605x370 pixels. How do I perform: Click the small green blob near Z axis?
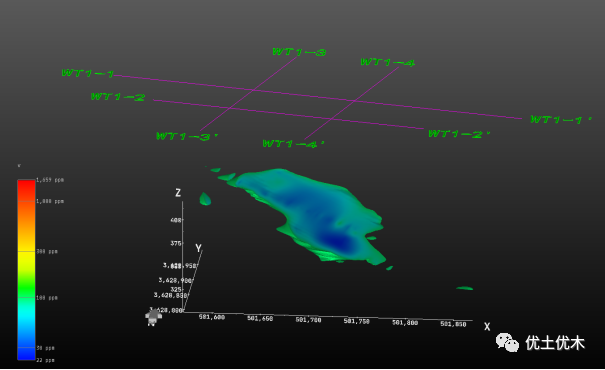tap(205, 199)
